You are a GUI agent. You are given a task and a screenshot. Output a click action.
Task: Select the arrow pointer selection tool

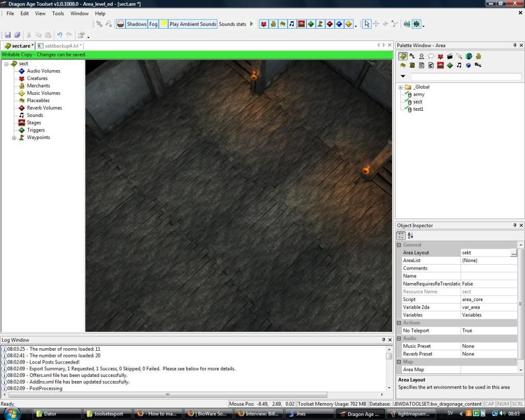[x=367, y=24]
